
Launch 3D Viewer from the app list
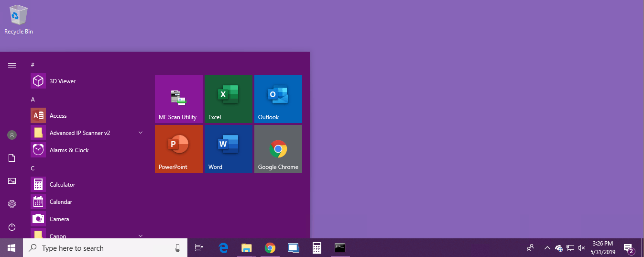point(88,81)
